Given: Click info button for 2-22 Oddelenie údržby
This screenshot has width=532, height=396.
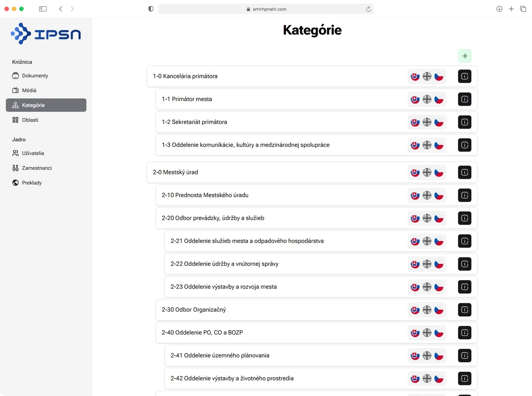Looking at the screenshot, I should pos(464,264).
